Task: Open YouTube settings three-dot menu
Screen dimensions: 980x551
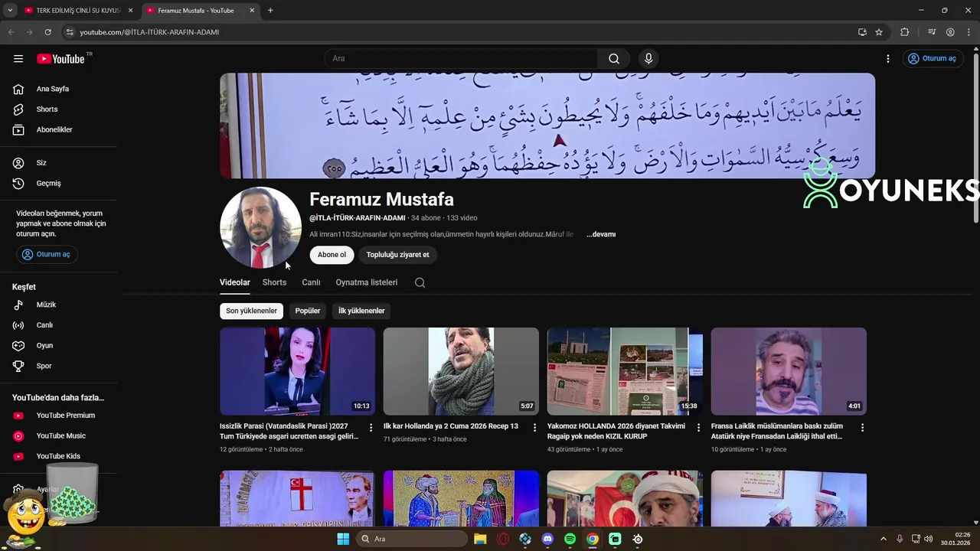Action: click(x=888, y=59)
